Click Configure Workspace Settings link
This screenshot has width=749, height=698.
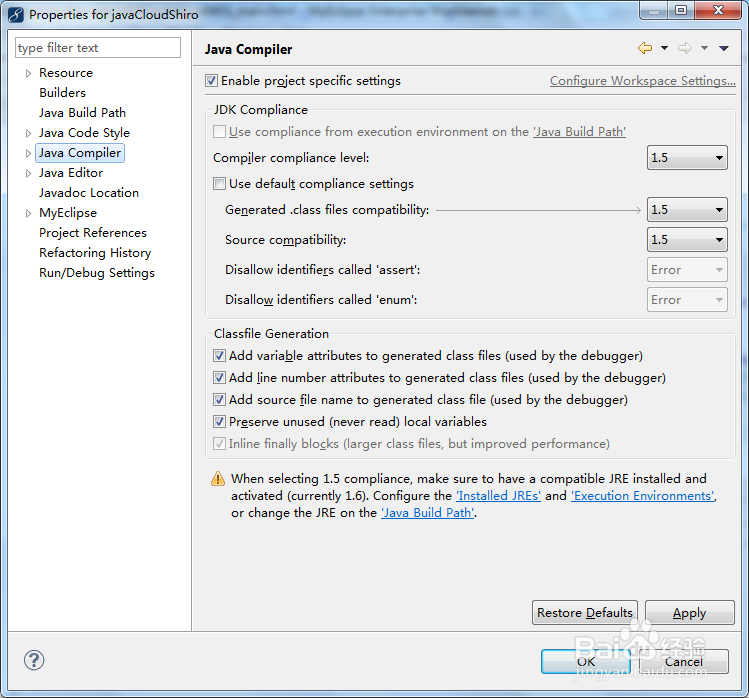(642, 81)
